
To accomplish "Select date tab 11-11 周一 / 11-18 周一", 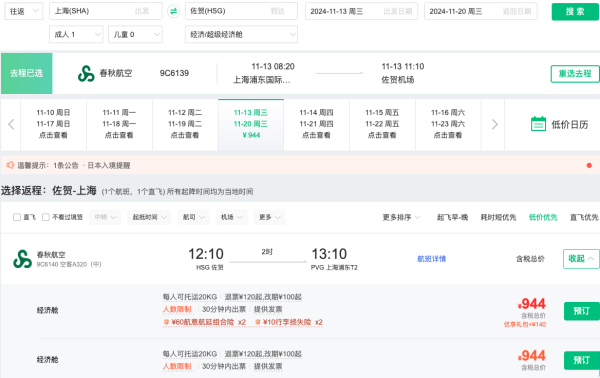I will tap(119, 124).
